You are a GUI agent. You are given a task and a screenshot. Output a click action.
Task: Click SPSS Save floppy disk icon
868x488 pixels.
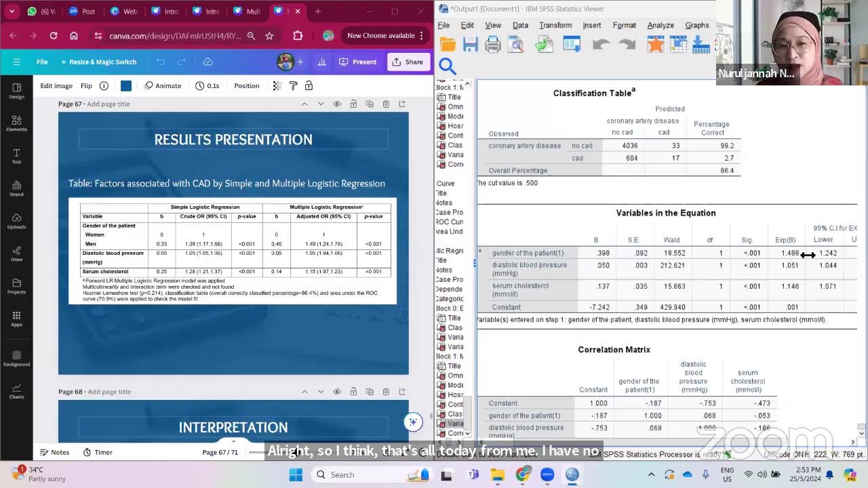point(471,45)
